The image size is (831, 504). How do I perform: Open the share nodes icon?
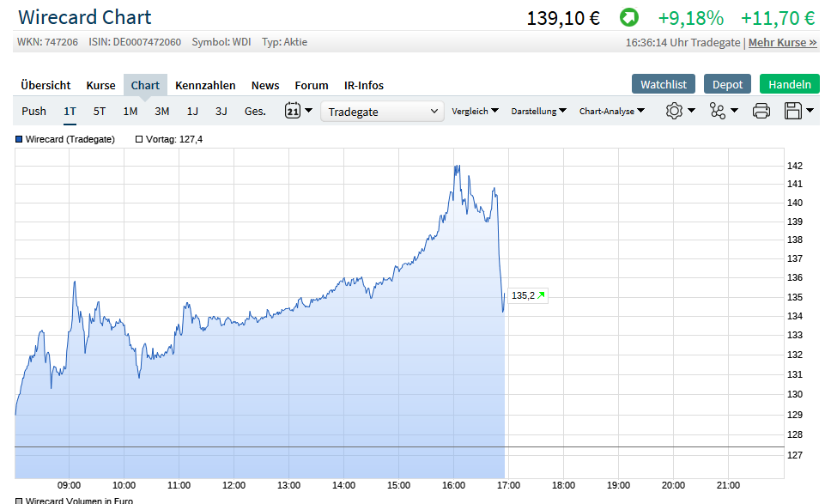click(718, 111)
